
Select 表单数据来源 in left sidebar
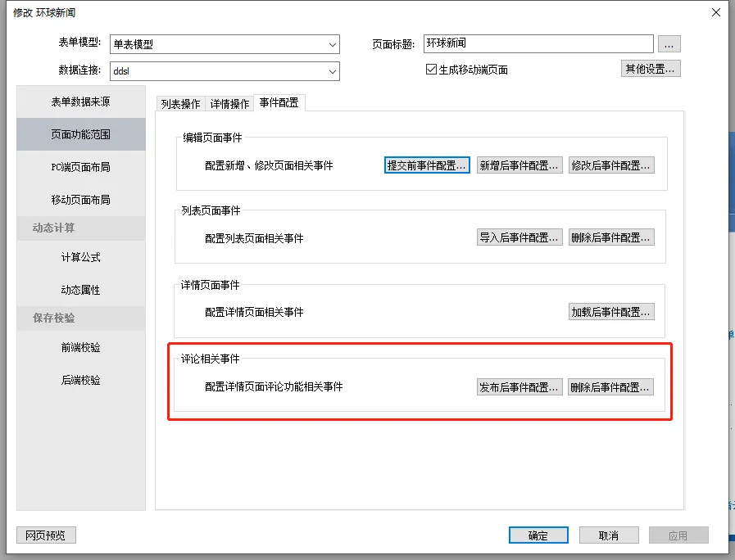click(x=80, y=102)
